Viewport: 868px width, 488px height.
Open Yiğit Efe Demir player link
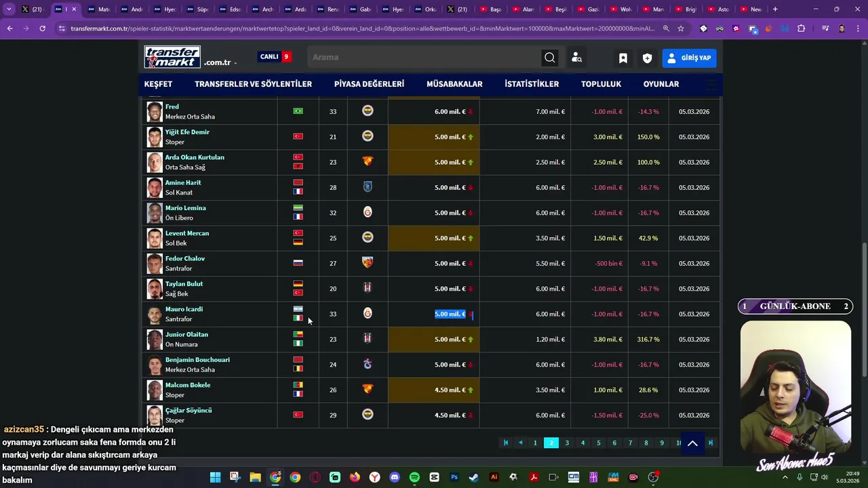point(187,132)
